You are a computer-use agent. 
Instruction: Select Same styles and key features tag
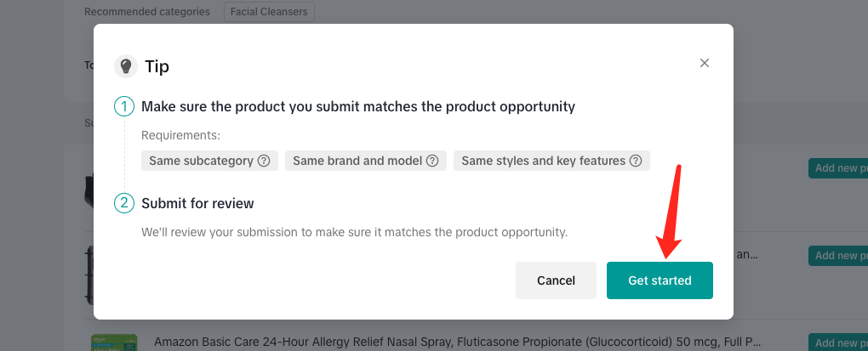(x=543, y=161)
